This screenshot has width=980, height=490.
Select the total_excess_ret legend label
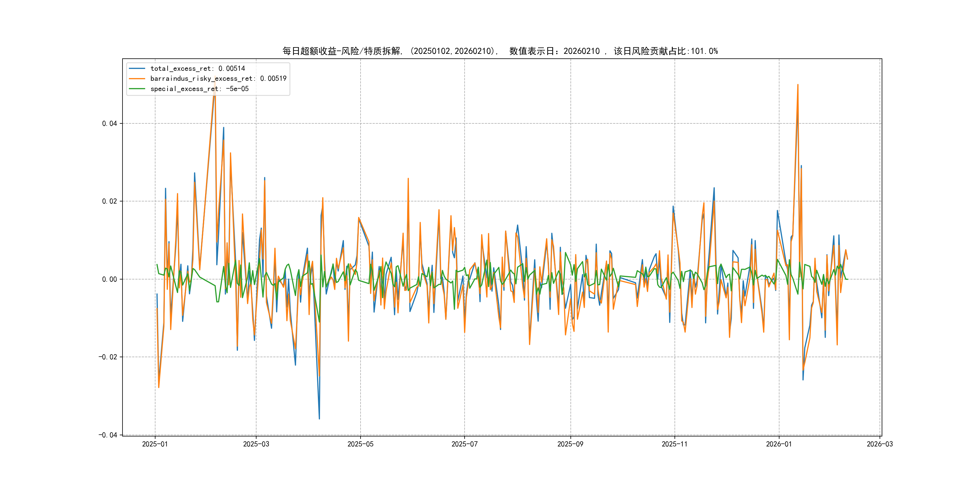(198, 68)
